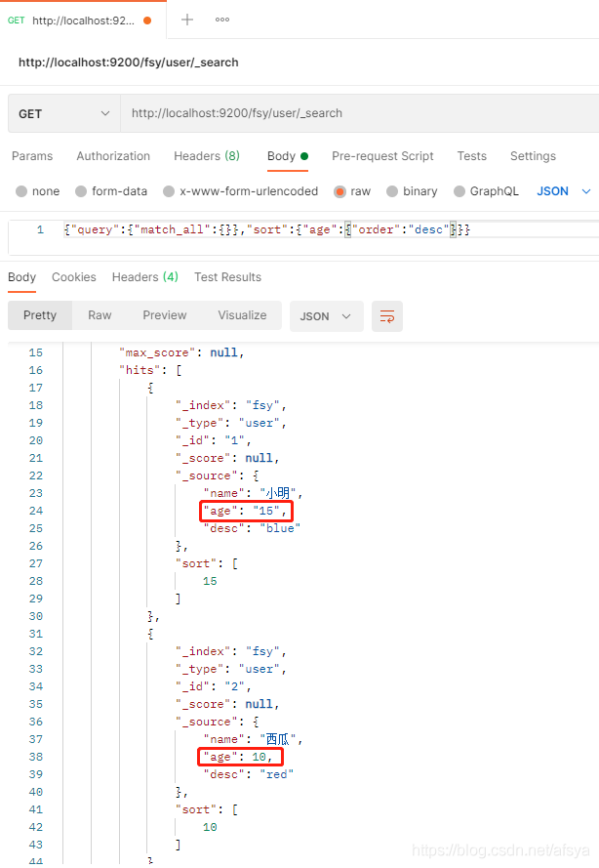Click the "name": "小明" line
This screenshot has width=599, height=868.
click(253, 493)
